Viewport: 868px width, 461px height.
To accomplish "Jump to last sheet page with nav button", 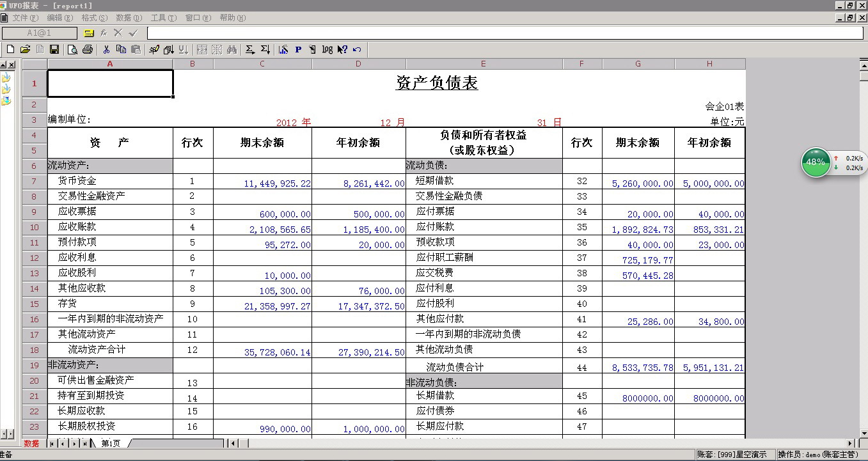I will point(84,443).
